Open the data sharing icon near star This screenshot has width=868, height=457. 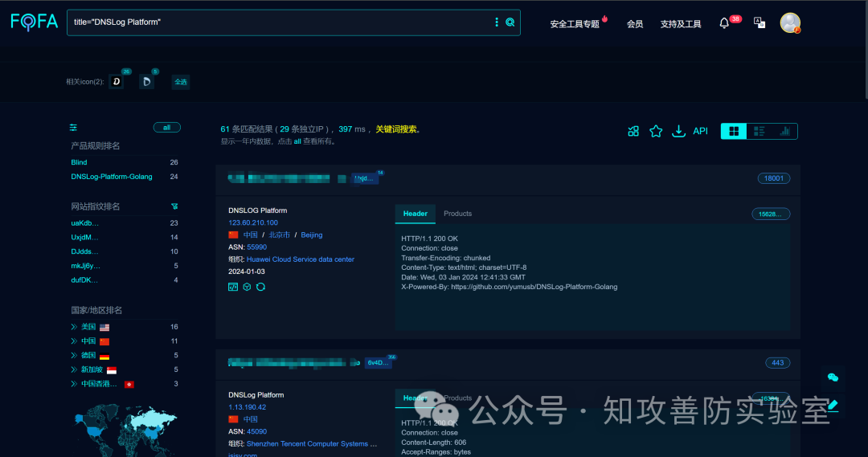coord(633,131)
